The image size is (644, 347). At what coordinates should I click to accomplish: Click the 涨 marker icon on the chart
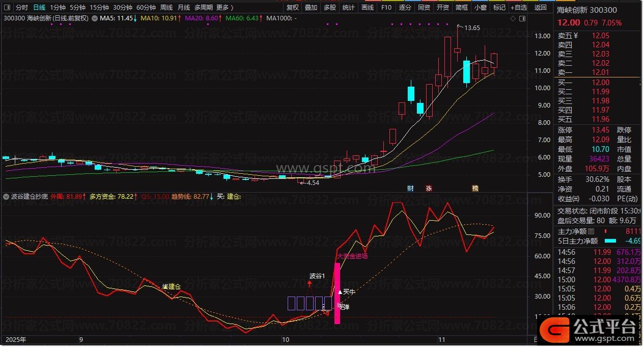[429, 188]
